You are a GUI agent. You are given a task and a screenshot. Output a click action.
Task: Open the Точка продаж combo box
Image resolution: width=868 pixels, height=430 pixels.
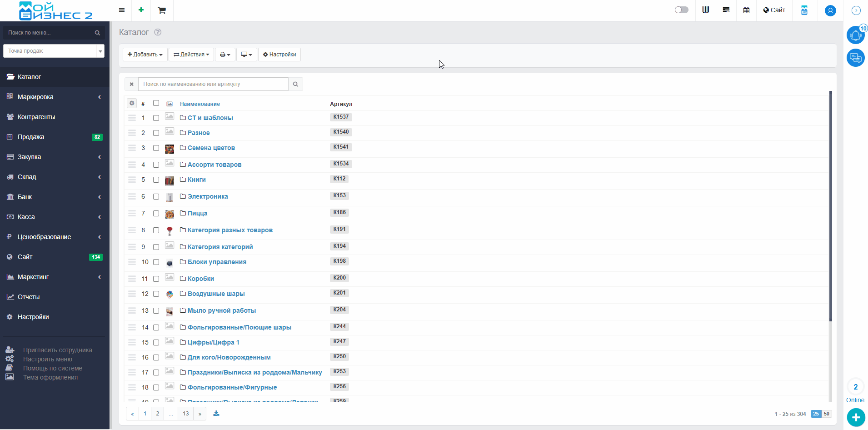(54, 51)
